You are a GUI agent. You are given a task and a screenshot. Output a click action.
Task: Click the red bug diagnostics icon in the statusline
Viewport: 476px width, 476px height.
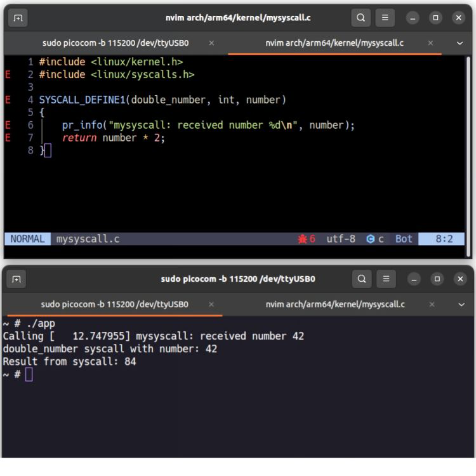tap(303, 239)
